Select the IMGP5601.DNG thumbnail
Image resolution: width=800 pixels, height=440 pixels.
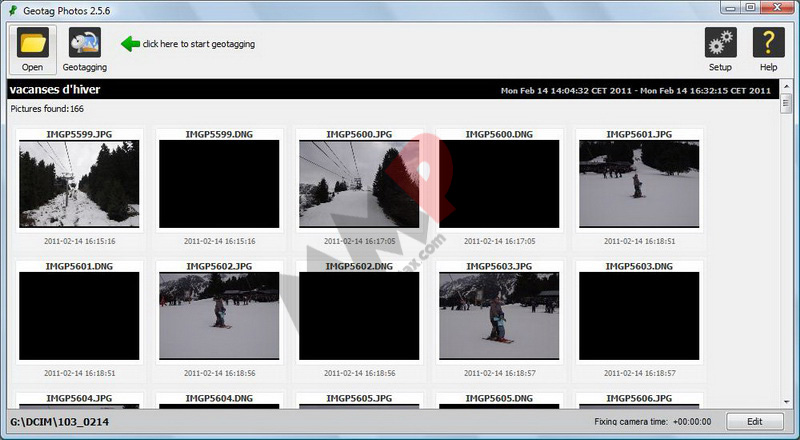point(79,316)
